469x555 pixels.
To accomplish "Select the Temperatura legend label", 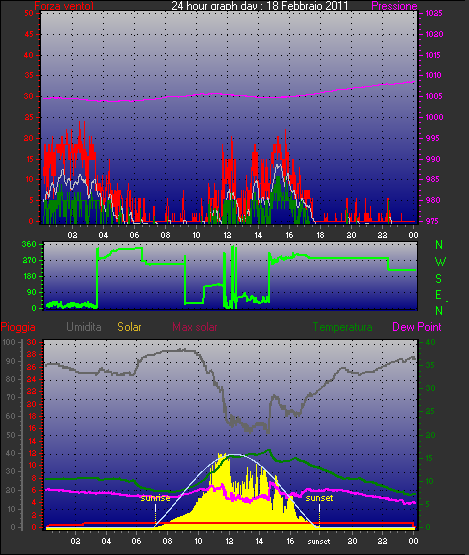I will [342, 327].
